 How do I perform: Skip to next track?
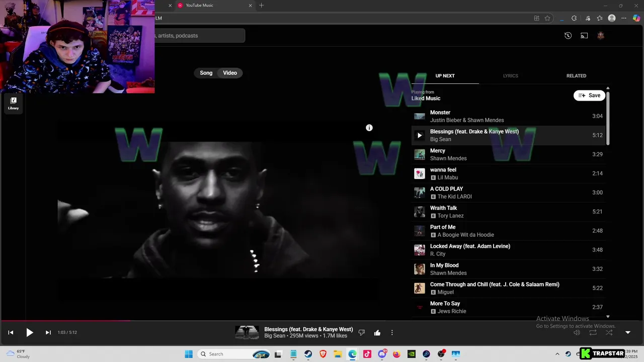[x=48, y=332]
